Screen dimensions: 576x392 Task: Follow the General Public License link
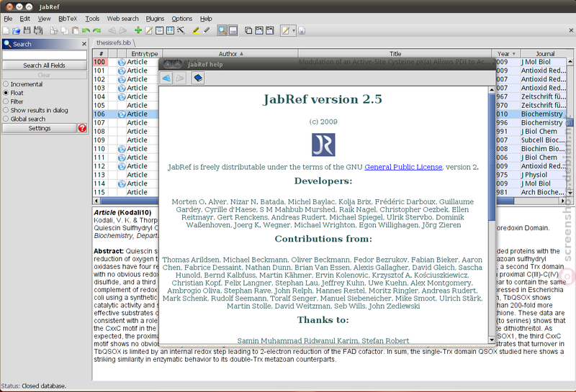click(x=403, y=167)
